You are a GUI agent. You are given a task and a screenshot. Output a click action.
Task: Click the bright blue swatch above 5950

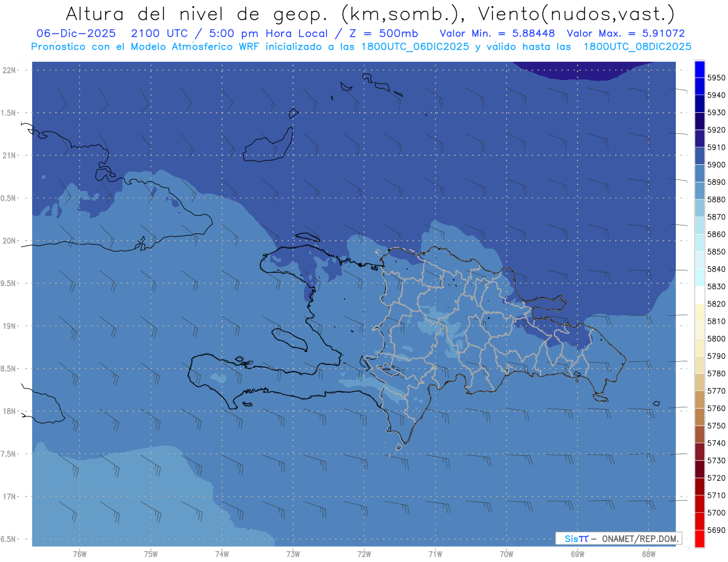[x=699, y=69]
